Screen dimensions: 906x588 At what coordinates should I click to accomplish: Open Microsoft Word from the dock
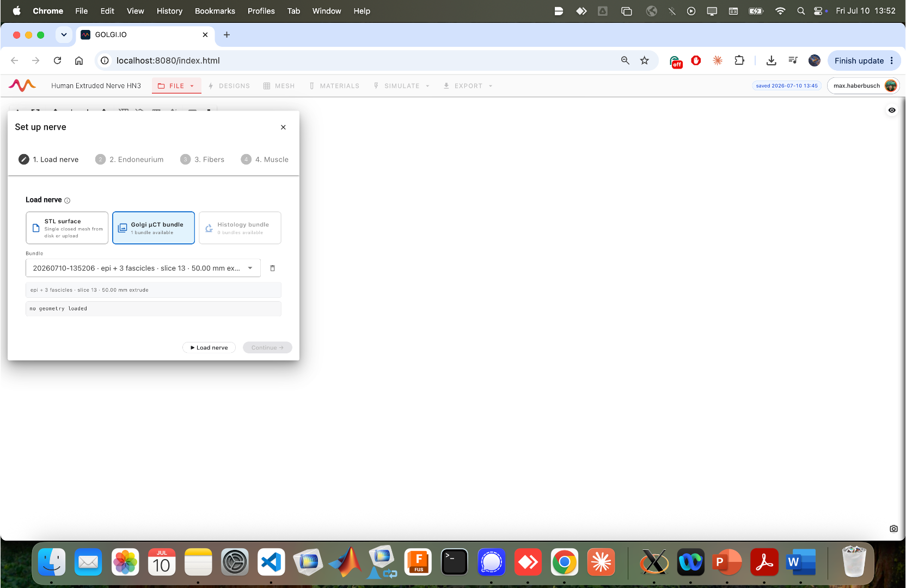coord(801,562)
